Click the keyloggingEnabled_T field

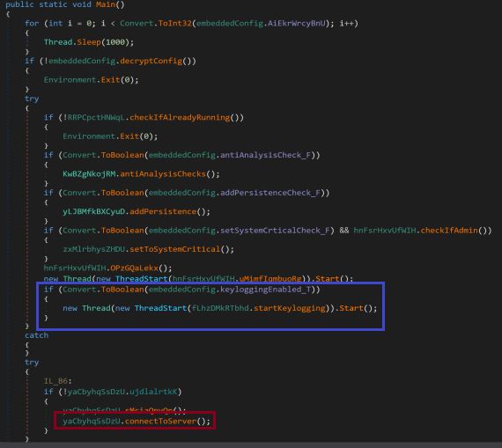(265, 290)
